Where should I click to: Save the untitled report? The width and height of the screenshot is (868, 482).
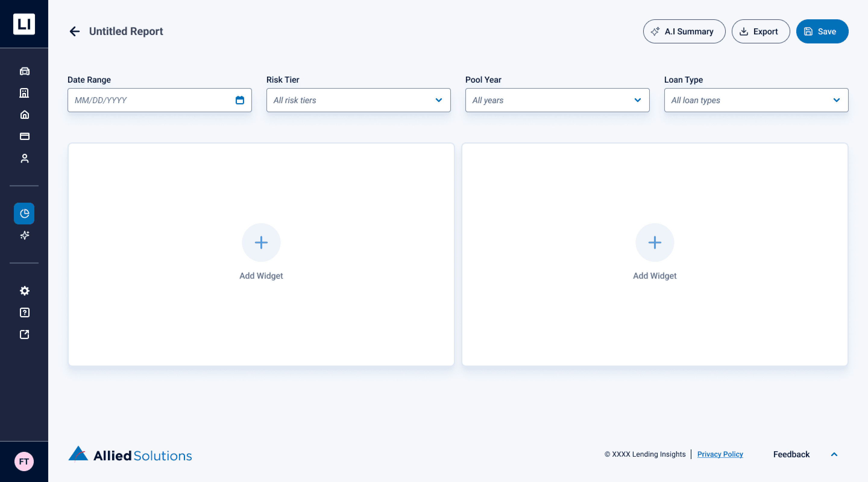(x=822, y=31)
